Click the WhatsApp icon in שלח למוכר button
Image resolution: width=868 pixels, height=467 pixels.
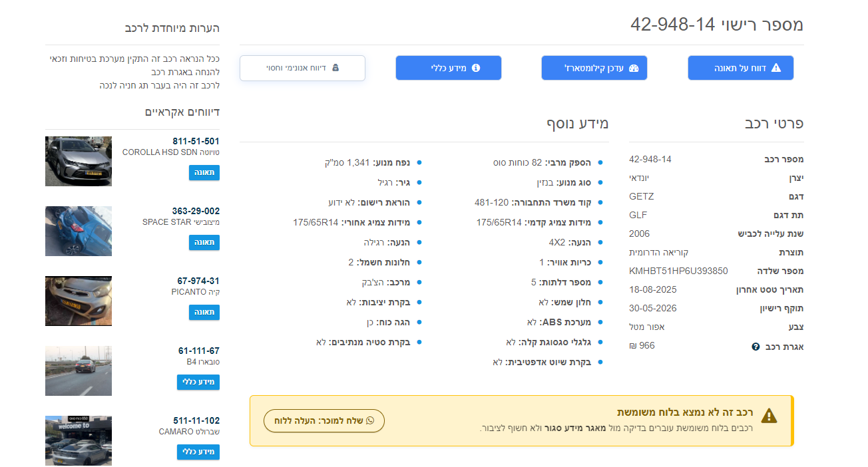point(370,420)
